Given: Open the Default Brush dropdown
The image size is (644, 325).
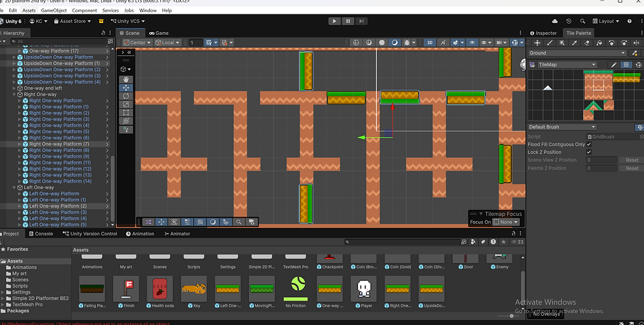Looking at the screenshot, I should 562,127.
